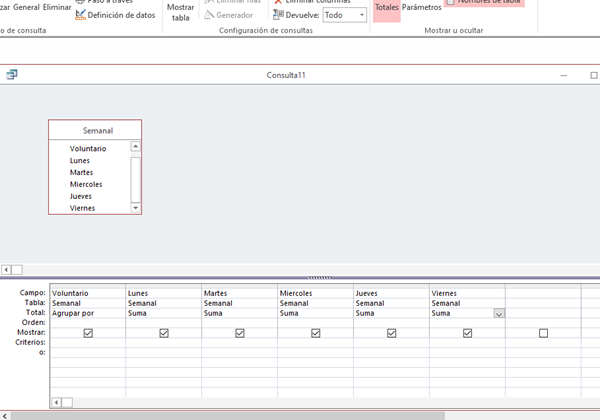Uncheck Mostrar checkbox for Martes column

(x=240, y=333)
